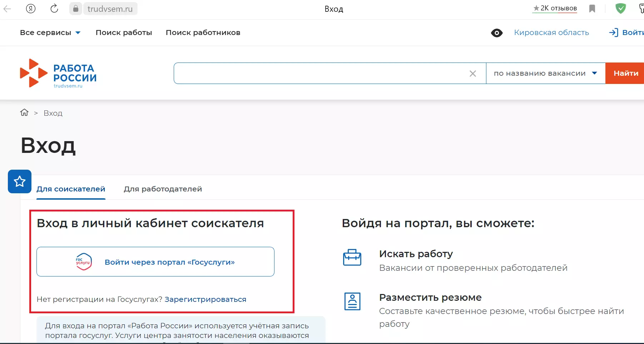Viewport: 644px width, 344px height.
Task: Open the по названию вакансии dropdown
Action: point(546,73)
